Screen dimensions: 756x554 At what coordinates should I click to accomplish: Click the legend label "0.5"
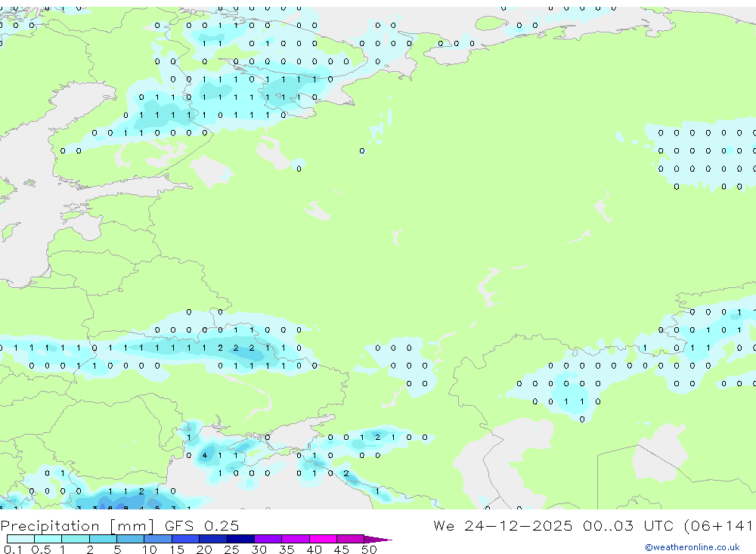(x=41, y=549)
